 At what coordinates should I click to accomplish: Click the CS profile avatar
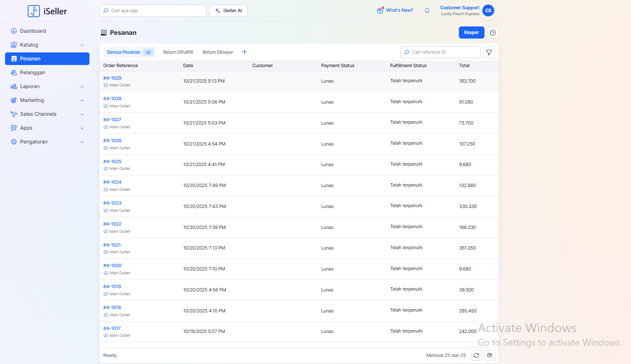pos(488,10)
